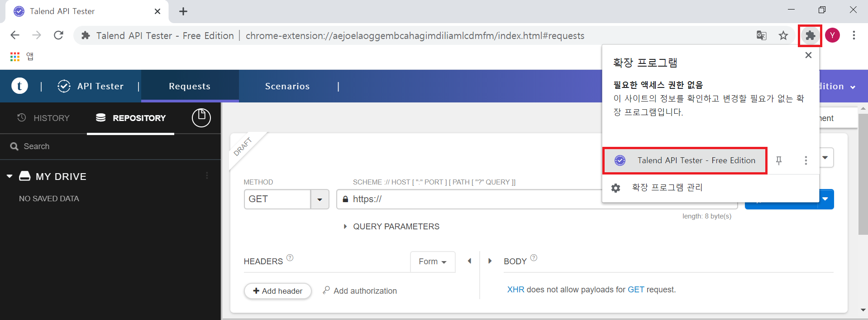Image resolution: width=868 pixels, height=320 pixels.
Task: Open more options for Talend API Tester extension
Action: (806, 160)
